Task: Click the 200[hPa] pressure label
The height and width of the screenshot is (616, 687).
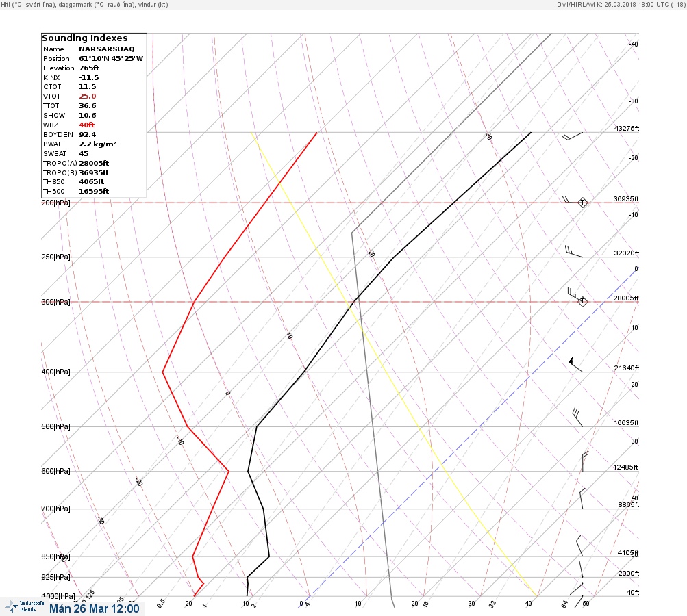Action: click(x=55, y=203)
